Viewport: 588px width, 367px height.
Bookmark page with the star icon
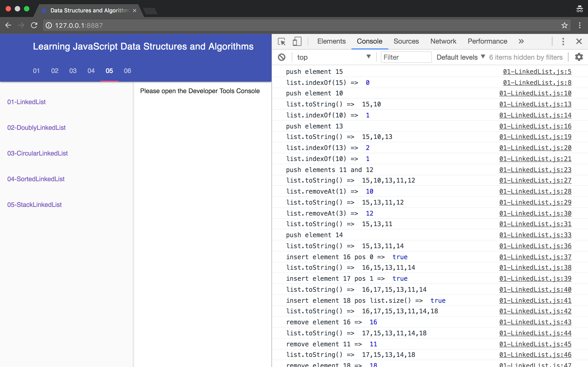pos(564,25)
